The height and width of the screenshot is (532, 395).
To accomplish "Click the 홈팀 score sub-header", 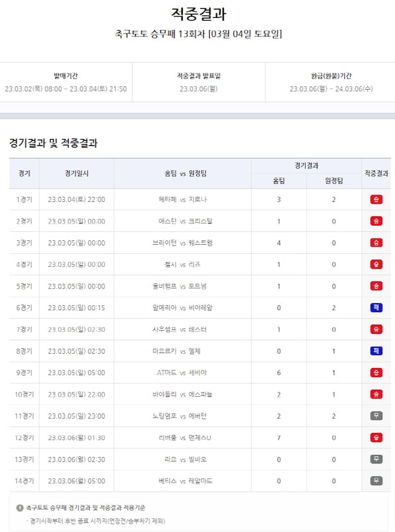I will 279,181.
